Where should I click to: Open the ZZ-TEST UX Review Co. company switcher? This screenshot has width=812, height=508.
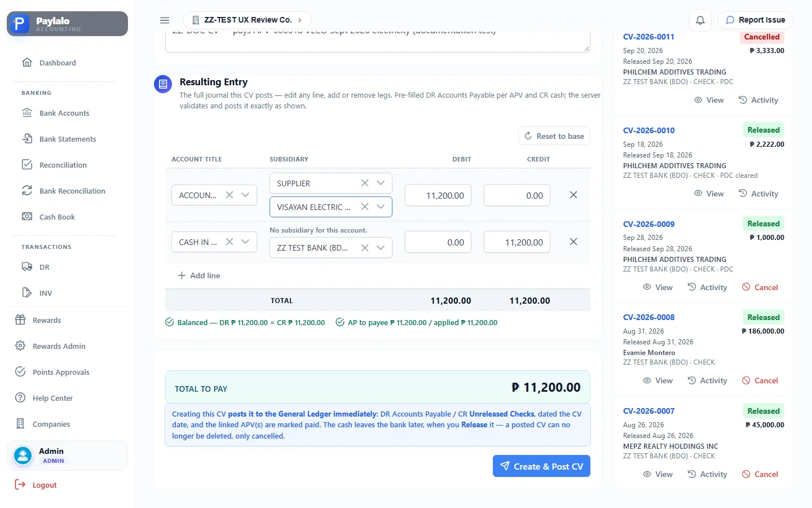click(x=247, y=20)
